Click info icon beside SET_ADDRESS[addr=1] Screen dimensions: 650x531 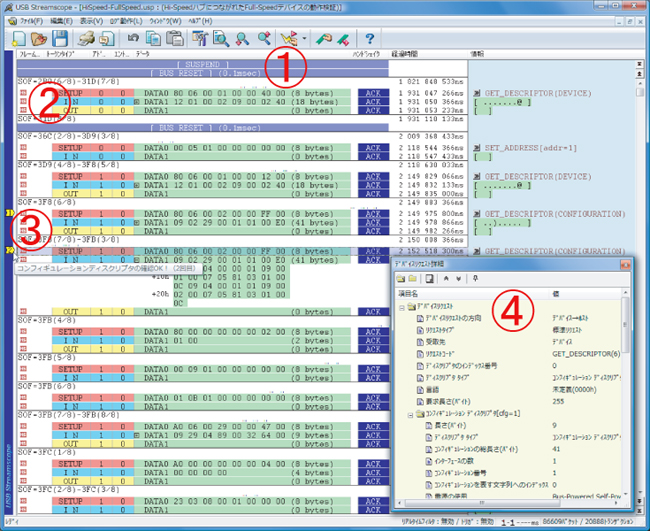click(477, 148)
